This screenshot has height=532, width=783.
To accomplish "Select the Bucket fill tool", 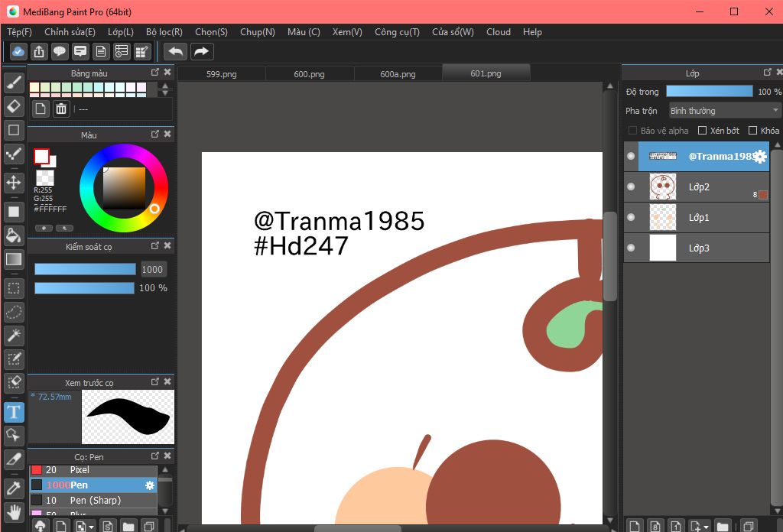I will click(x=14, y=235).
